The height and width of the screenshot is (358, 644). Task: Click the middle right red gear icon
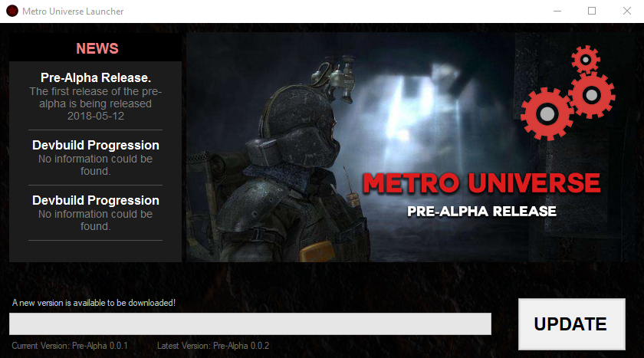tap(592, 95)
